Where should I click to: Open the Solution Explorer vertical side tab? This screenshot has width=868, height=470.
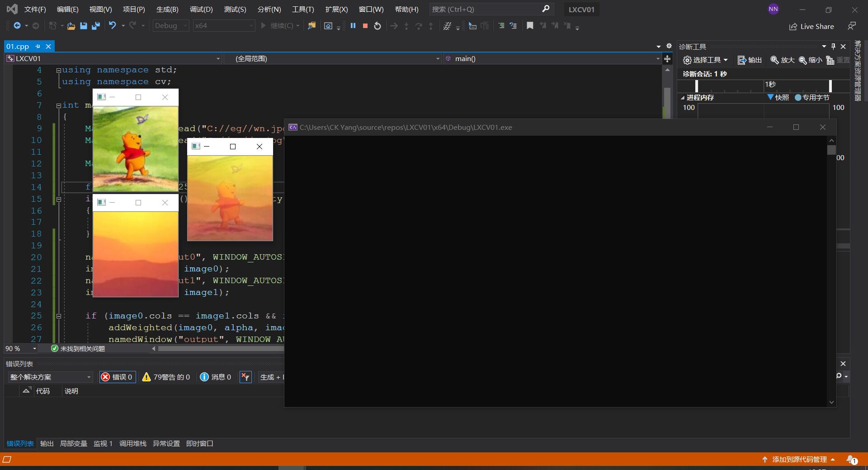point(858,71)
